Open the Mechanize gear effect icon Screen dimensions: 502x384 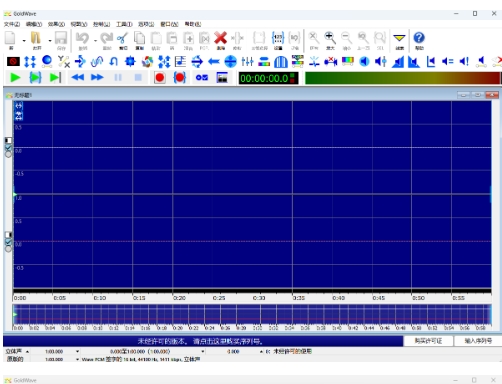pos(130,61)
